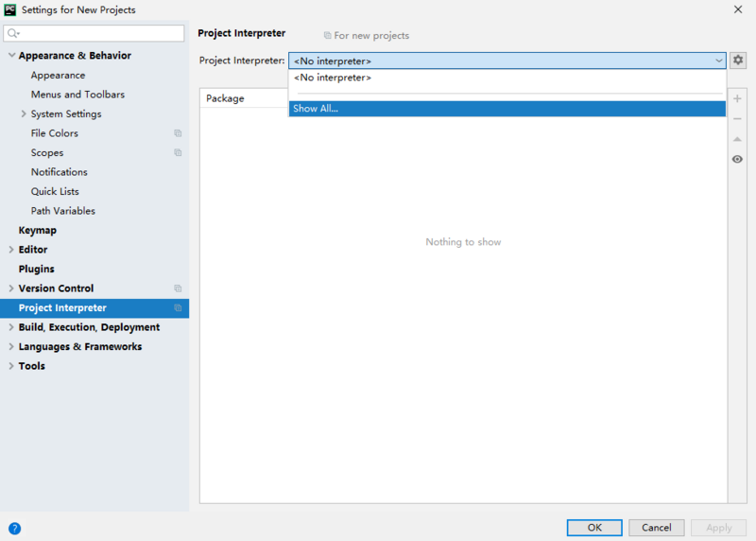Click the copy icon beside Project Interpreter row
This screenshot has height=541, width=756.
point(178,308)
